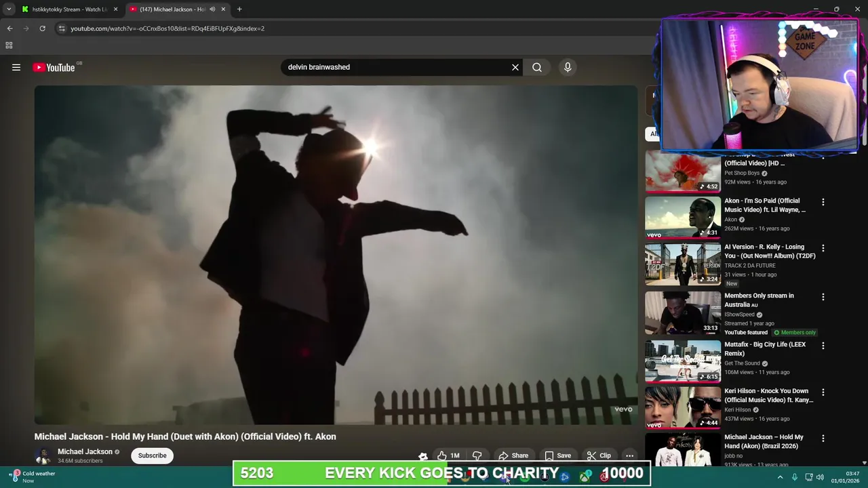Open volume tray icon
Screen dimensions: 868x488
(x=820, y=477)
